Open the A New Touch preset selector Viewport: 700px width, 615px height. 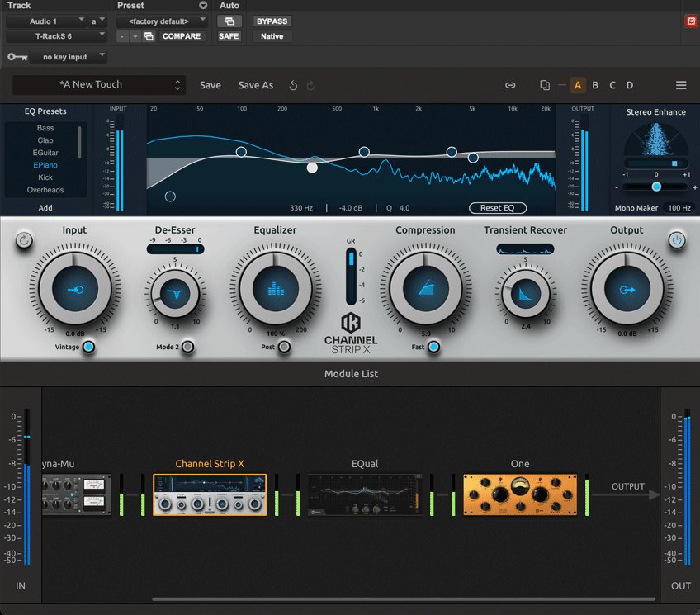coord(99,85)
